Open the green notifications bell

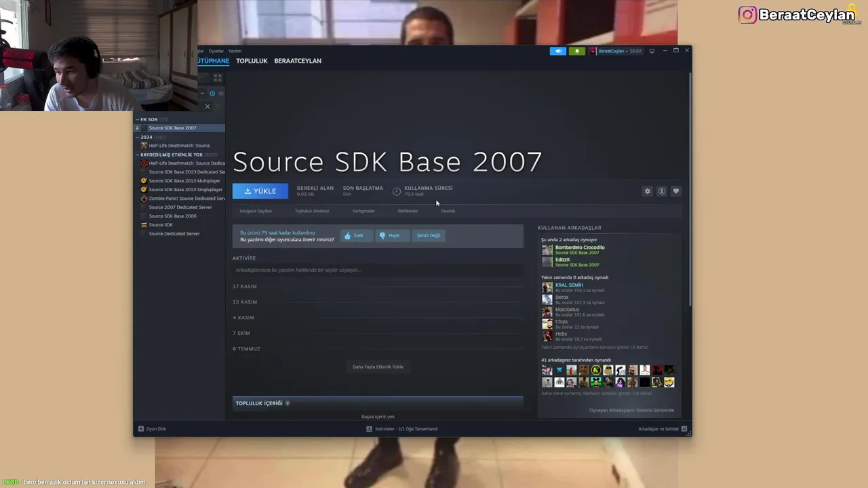pos(577,51)
